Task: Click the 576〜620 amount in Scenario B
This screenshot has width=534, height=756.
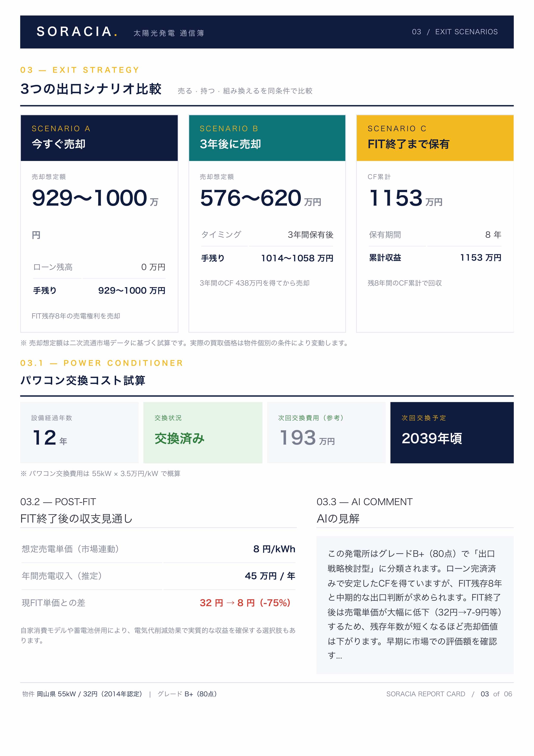Action: coord(251,198)
